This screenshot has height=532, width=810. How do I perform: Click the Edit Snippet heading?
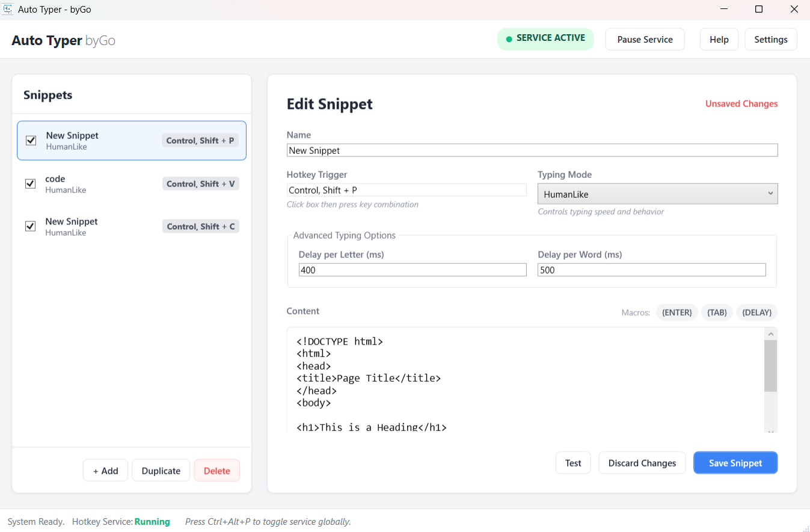(330, 104)
